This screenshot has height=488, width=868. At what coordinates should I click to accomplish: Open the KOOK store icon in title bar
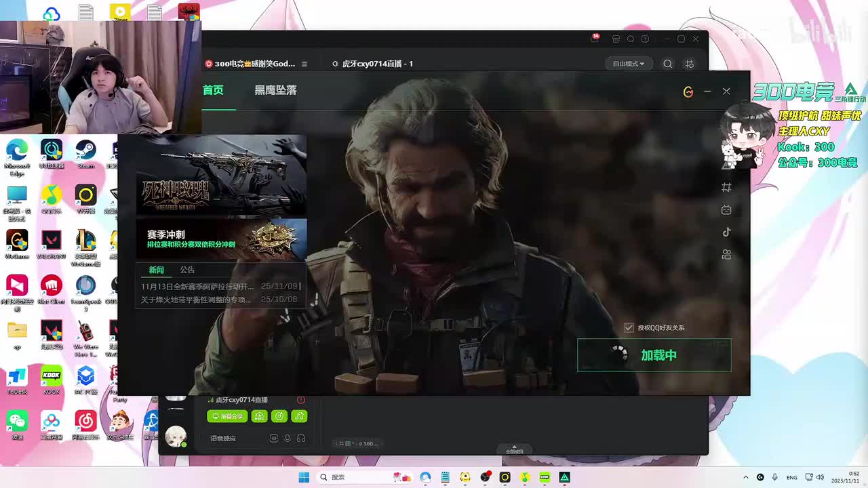[x=616, y=39]
